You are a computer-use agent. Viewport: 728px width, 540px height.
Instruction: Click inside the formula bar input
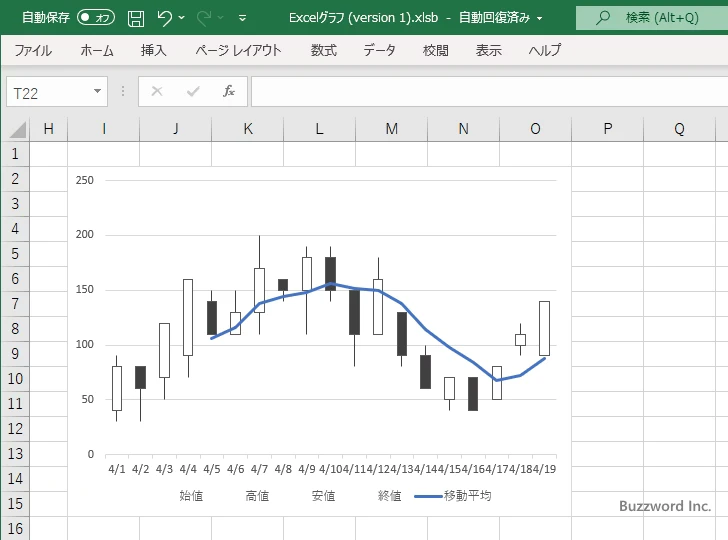tap(489, 91)
